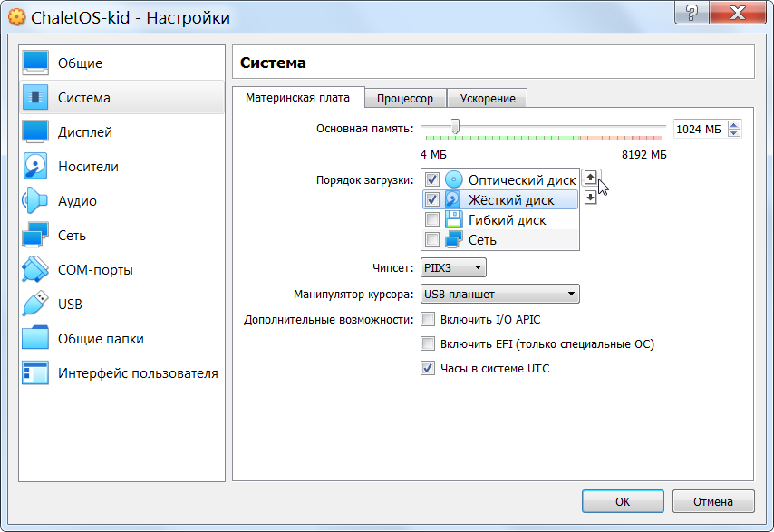Click the COM-порты connector icon
Screen dimensions: 774x532
tap(35, 269)
